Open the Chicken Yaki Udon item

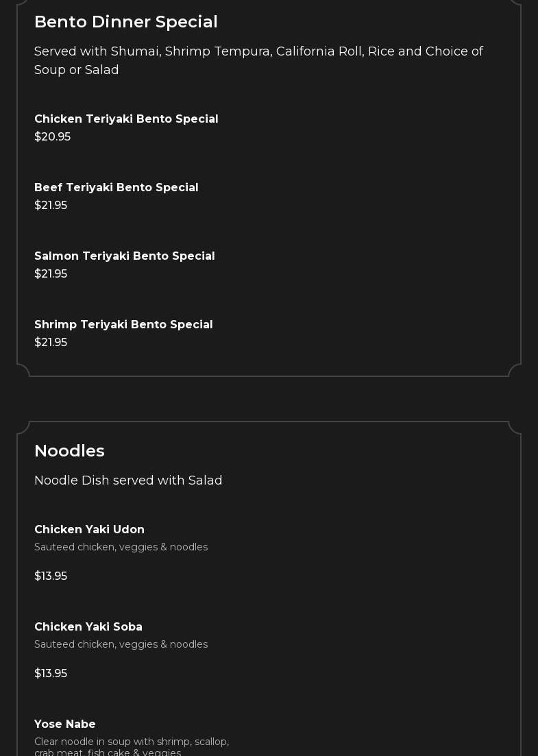89,529
